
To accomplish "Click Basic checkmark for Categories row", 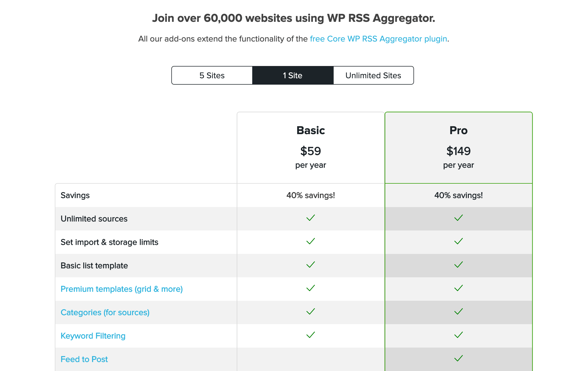I will pyautogui.click(x=310, y=312).
